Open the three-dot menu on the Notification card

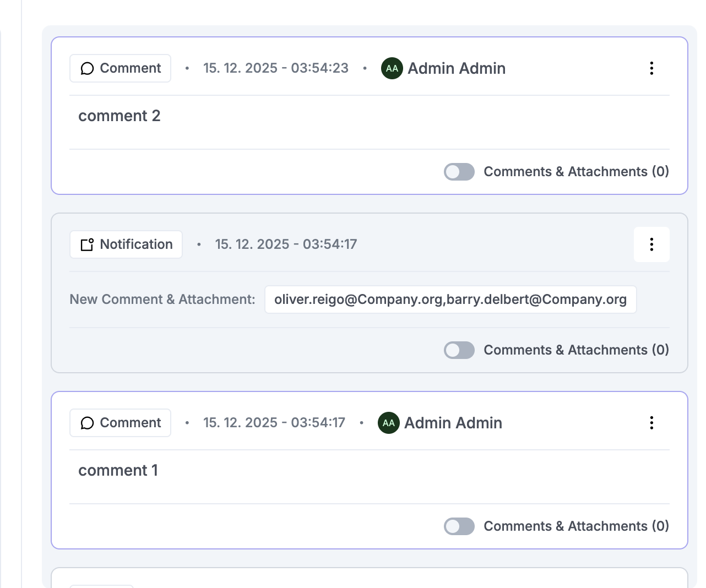pos(651,244)
